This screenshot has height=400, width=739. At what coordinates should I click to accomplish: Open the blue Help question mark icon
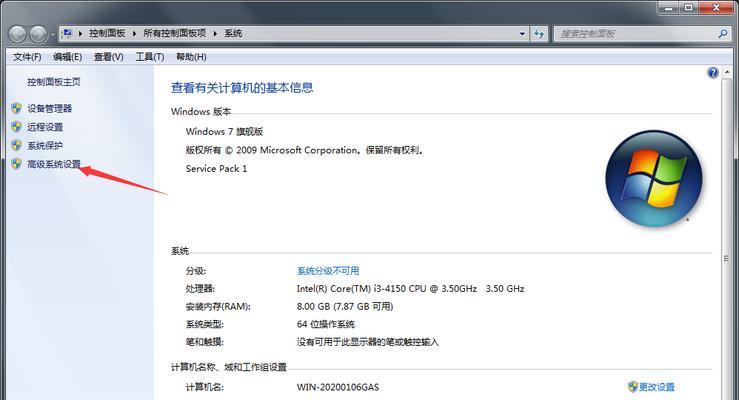(x=713, y=72)
